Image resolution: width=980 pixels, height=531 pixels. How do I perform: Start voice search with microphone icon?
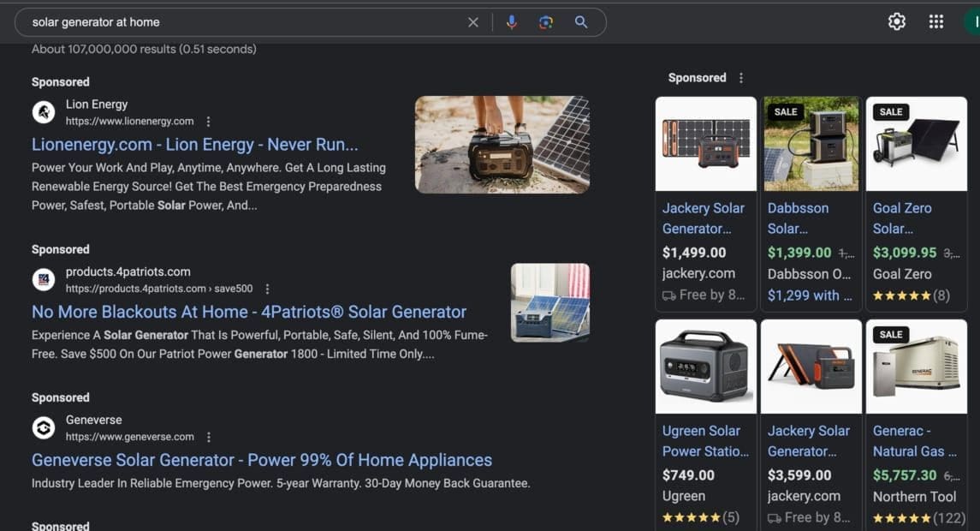click(x=512, y=22)
